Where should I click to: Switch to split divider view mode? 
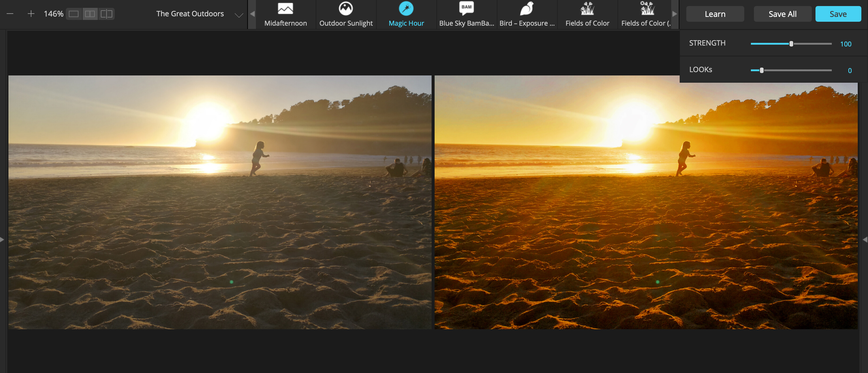(107, 14)
